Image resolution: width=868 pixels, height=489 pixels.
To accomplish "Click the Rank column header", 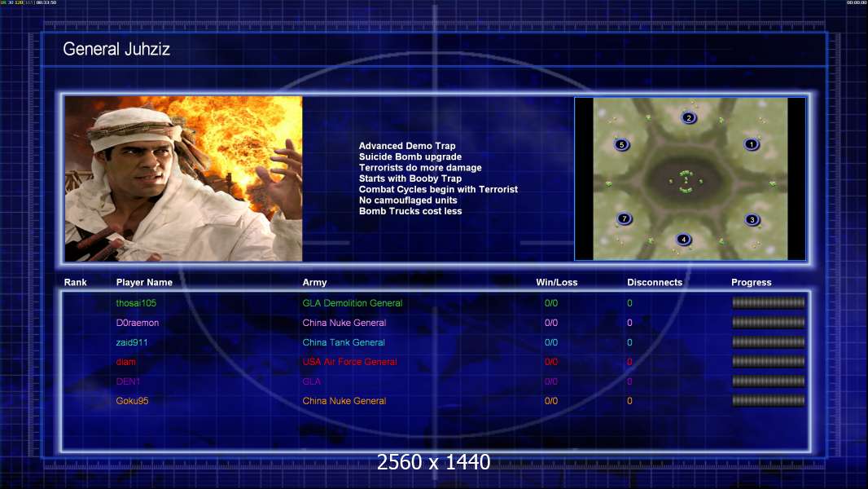I will point(75,283).
